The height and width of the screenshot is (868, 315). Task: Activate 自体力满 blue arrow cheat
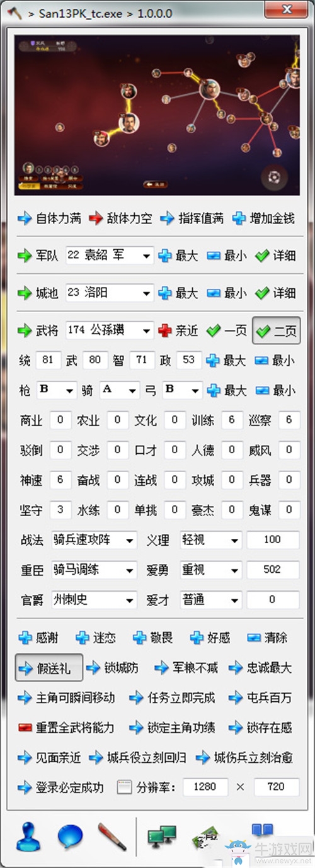coord(49,218)
